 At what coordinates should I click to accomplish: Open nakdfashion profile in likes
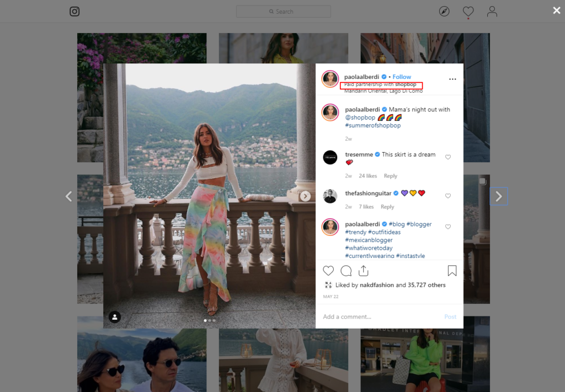[x=376, y=285]
